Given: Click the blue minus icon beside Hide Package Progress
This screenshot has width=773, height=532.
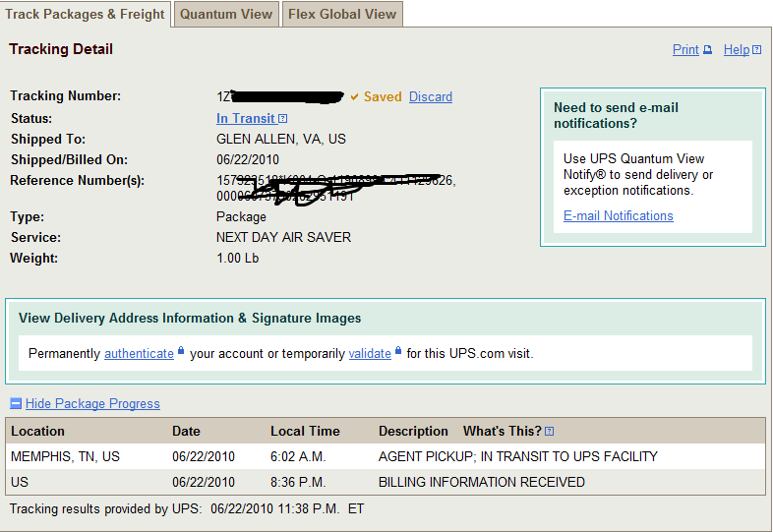Looking at the screenshot, I should coord(16,403).
